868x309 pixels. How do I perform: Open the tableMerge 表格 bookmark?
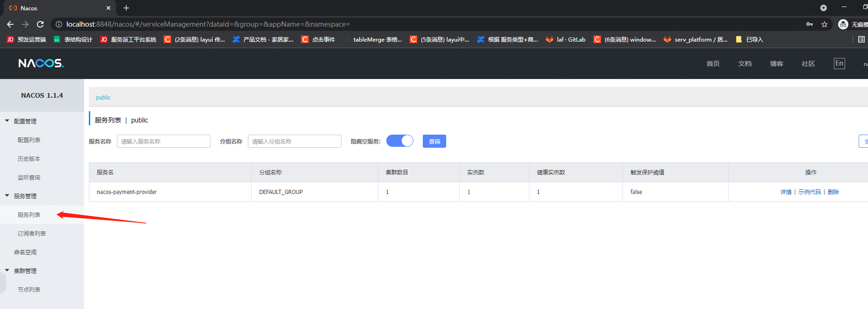pos(372,39)
